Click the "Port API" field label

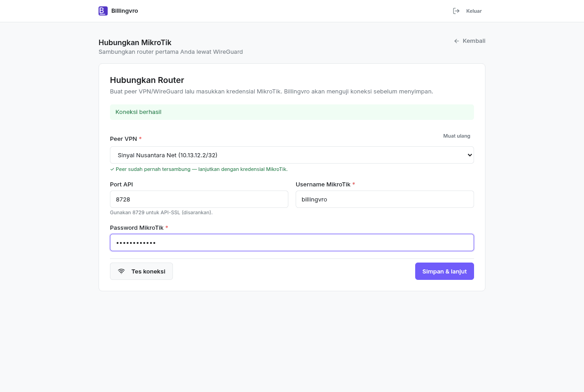pyautogui.click(x=121, y=185)
